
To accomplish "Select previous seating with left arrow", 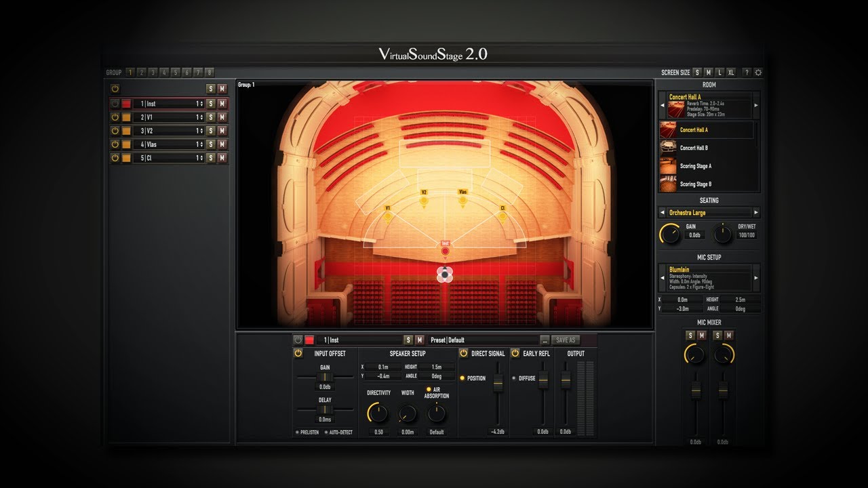I will [x=663, y=212].
